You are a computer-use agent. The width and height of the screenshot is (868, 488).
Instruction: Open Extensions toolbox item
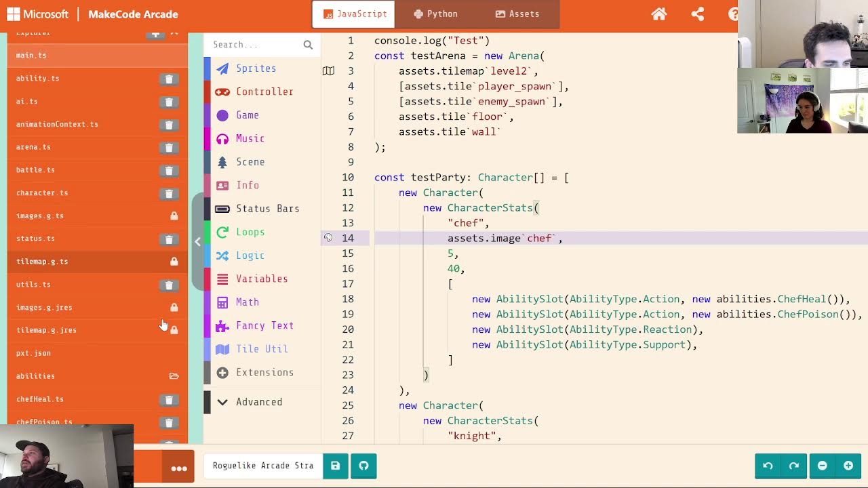point(262,372)
